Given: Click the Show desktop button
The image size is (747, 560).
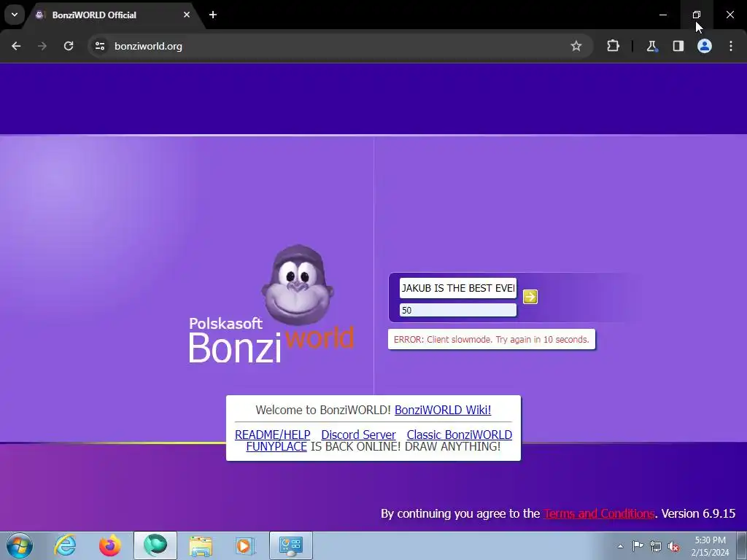Looking at the screenshot, I should click(742, 545).
